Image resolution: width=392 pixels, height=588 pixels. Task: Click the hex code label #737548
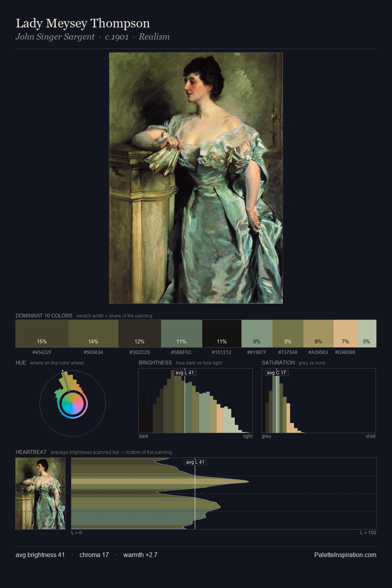pos(288,352)
